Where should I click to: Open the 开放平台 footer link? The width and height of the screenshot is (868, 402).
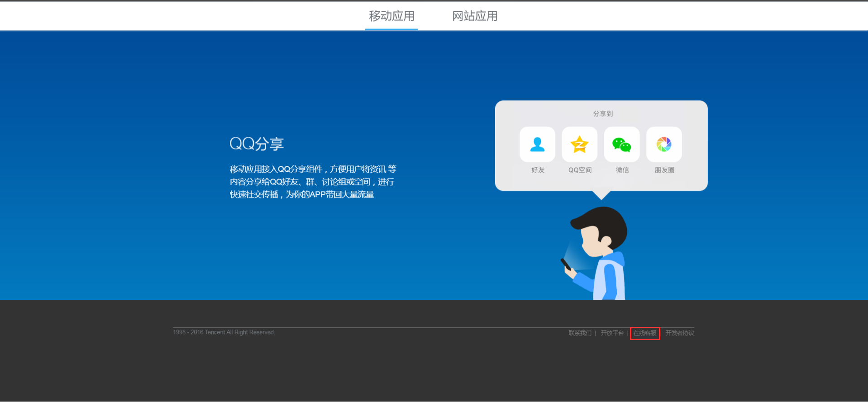(612, 333)
